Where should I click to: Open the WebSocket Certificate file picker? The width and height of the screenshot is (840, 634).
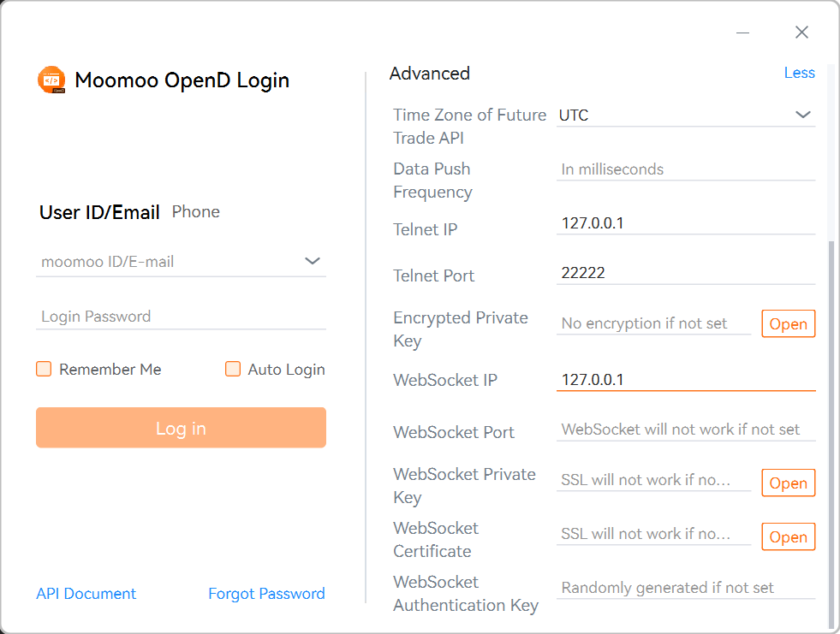pyautogui.click(x=788, y=536)
